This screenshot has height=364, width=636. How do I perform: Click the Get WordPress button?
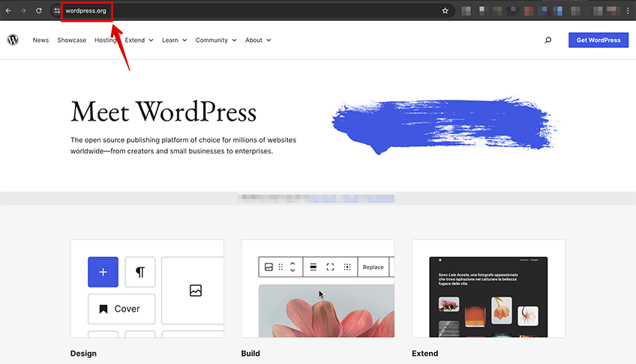tap(598, 40)
